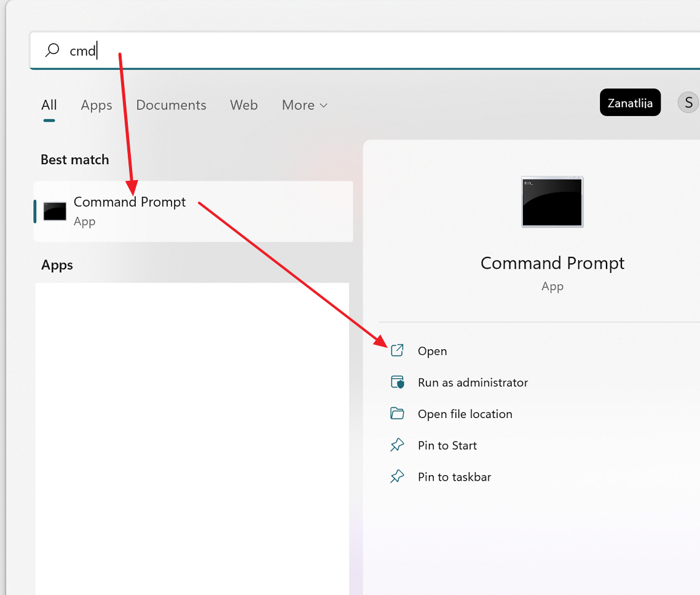This screenshot has width=700, height=595.
Task: Click the large Command Prompt preview icon
Action: [x=553, y=202]
